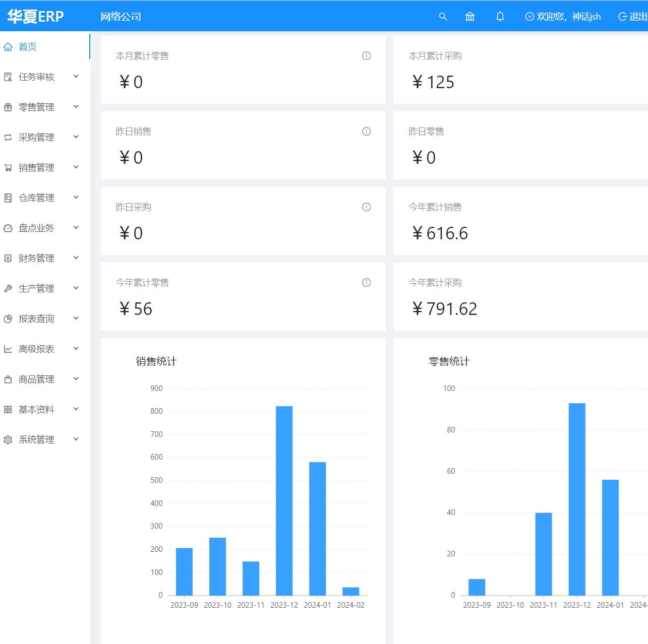Open 零售管理 menu label
648x644 pixels.
point(36,107)
